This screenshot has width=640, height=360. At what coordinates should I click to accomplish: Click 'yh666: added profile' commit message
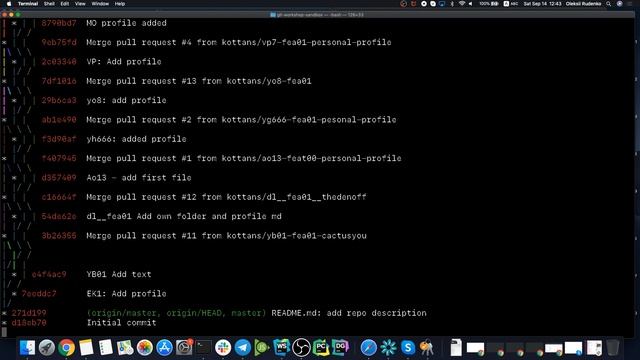tap(136, 139)
